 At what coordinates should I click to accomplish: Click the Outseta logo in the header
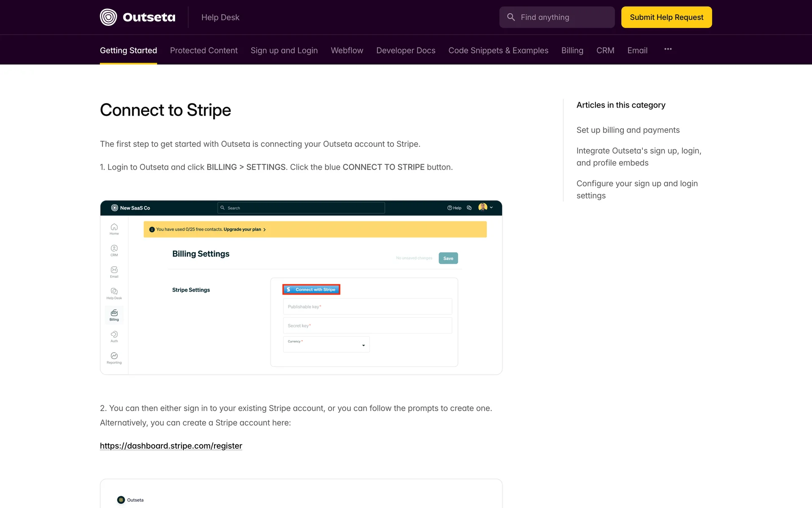point(137,17)
